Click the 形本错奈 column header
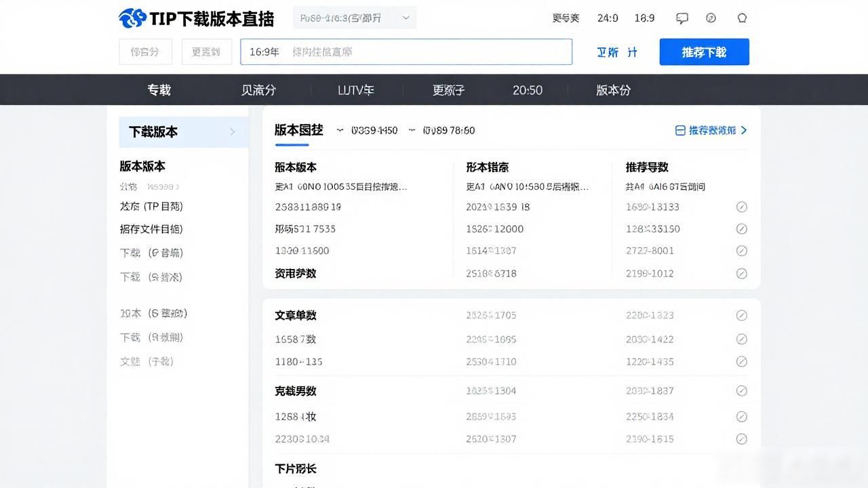This screenshot has height=488, width=868. coord(488,167)
